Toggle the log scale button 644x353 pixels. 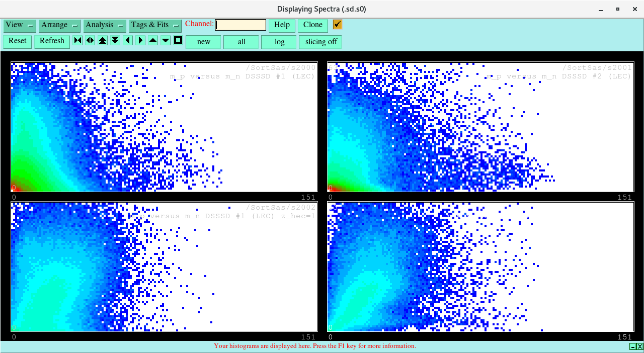pos(279,42)
